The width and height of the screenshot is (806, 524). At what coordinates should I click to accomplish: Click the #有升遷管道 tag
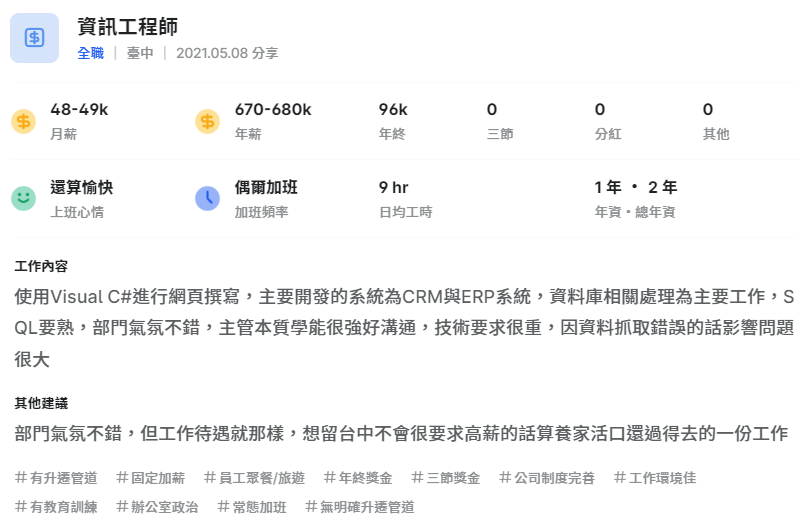click(x=57, y=478)
